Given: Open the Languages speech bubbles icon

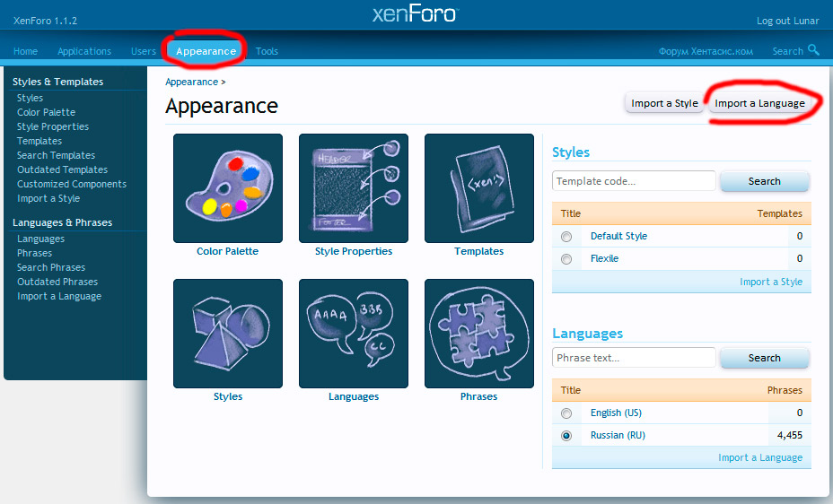Looking at the screenshot, I should coord(354,334).
